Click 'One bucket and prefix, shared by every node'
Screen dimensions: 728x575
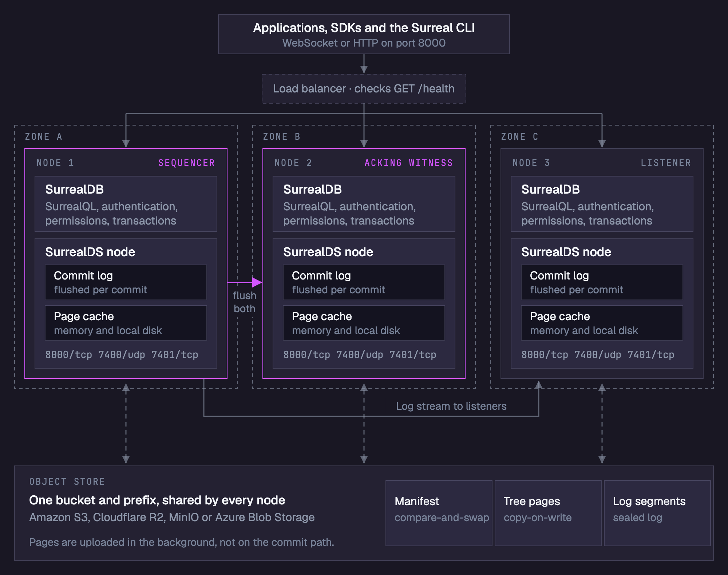point(157,500)
